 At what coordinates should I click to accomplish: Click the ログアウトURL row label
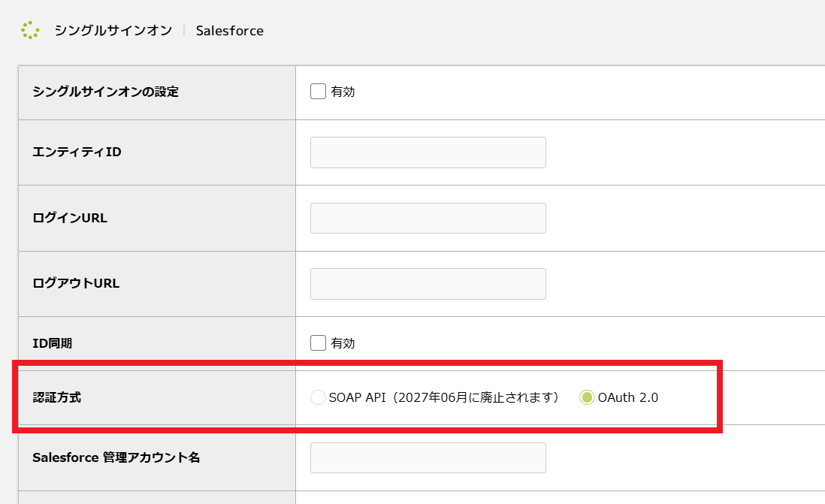pyautogui.click(x=77, y=283)
